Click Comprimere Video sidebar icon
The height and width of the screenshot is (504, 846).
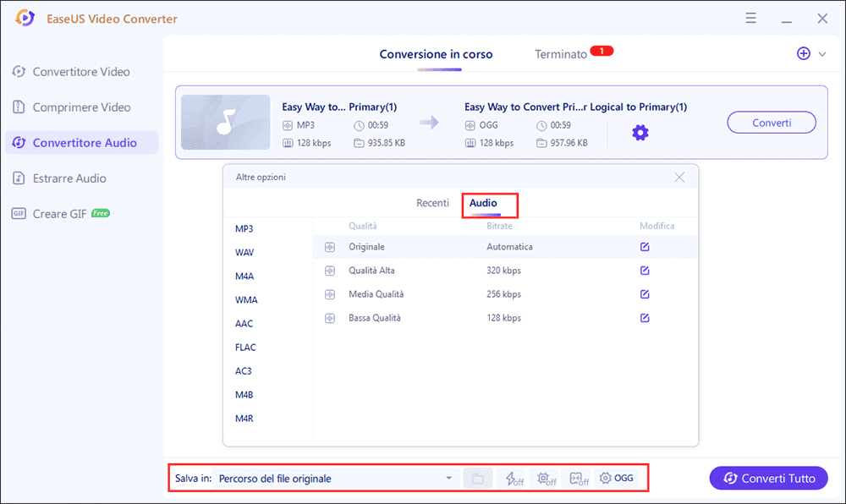point(19,107)
